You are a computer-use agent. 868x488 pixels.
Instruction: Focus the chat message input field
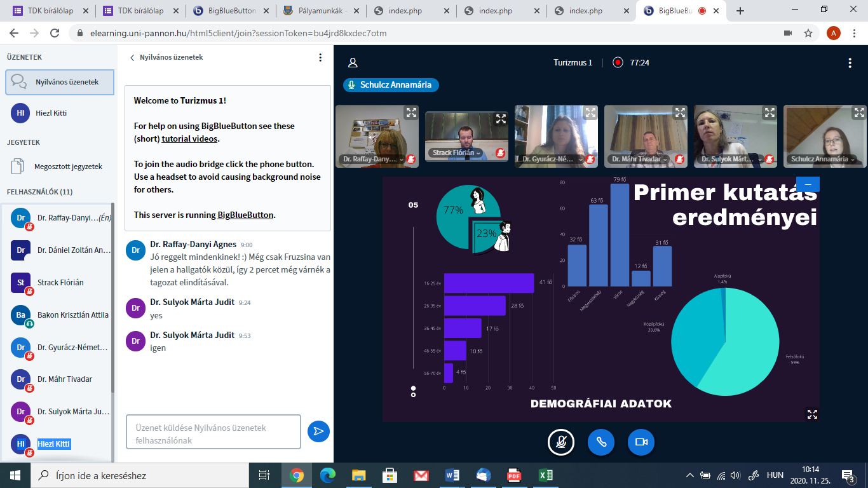click(x=213, y=432)
